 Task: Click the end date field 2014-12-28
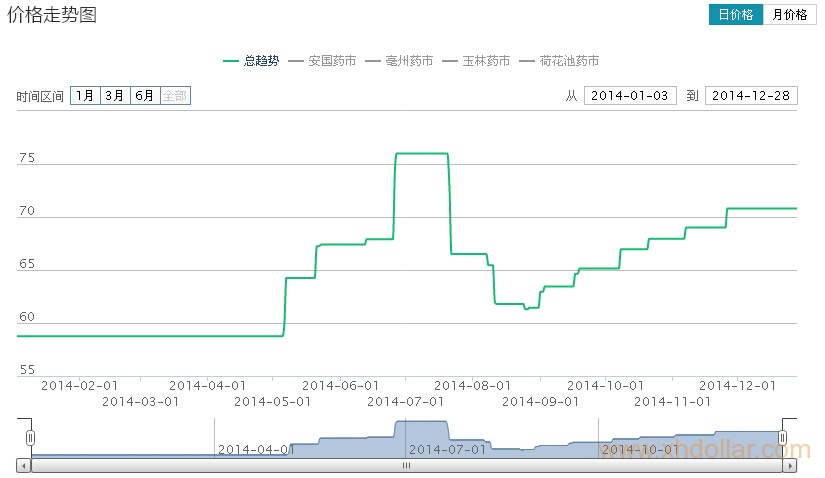click(751, 96)
